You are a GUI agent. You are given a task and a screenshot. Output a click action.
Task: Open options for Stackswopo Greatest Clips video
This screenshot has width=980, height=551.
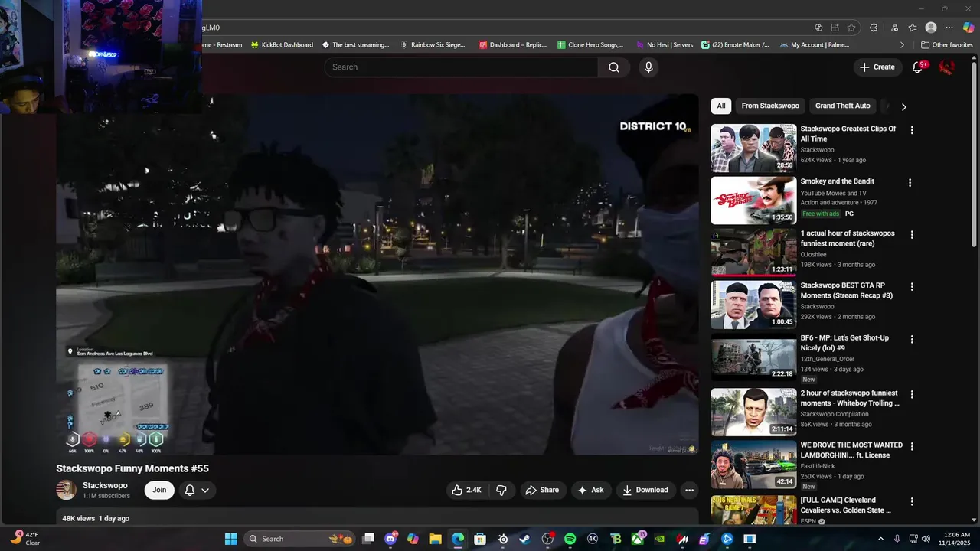click(911, 130)
